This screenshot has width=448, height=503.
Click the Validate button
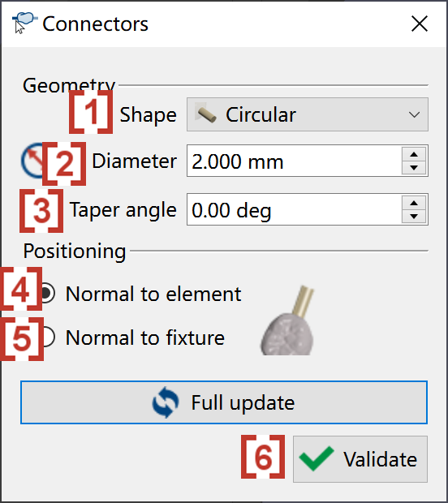click(x=360, y=458)
